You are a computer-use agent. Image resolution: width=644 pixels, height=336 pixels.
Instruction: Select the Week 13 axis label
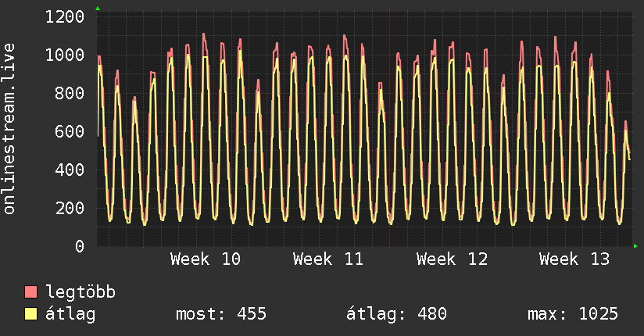tap(574, 259)
